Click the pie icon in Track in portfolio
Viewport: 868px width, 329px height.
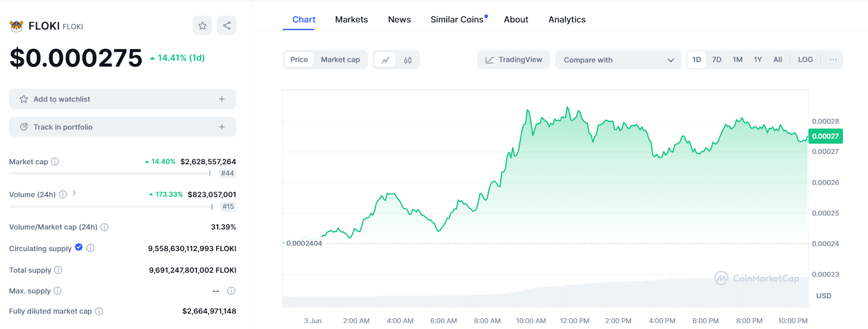point(24,127)
